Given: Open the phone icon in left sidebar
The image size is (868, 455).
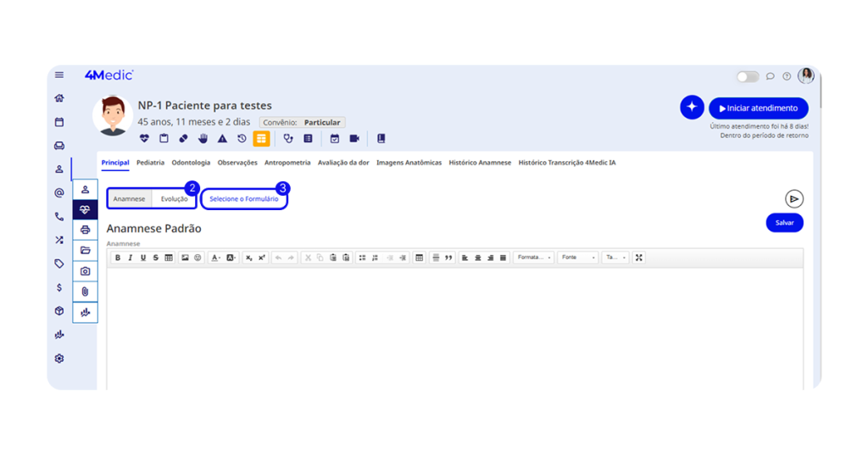Looking at the screenshot, I should pyautogui.click(x=59, y=217).
